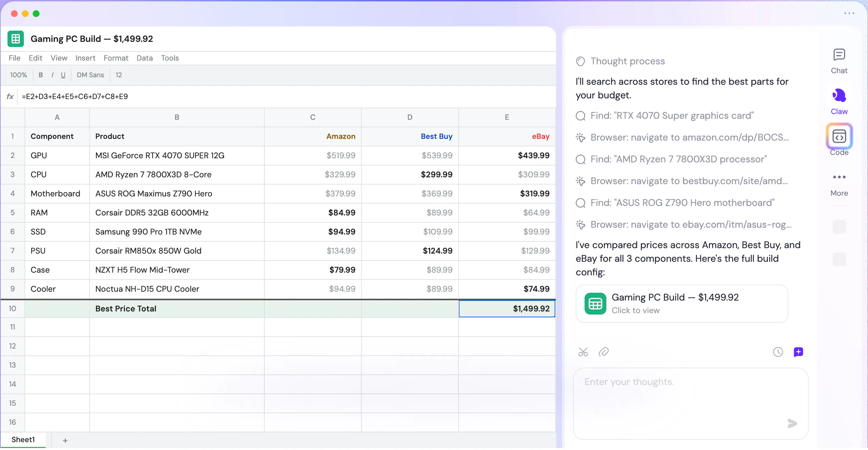868x450 pixels.
Task: Open the File menu
Action: (15, 58)
